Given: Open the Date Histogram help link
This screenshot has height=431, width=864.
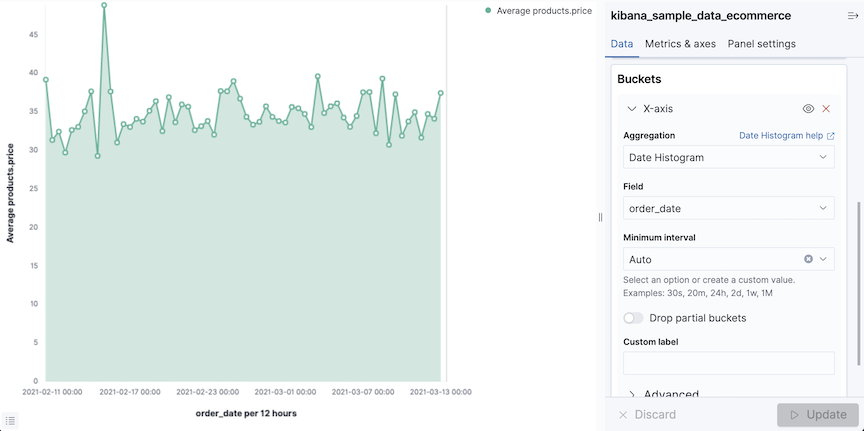Looking at the screenshot, I should (x=782, y=136).
